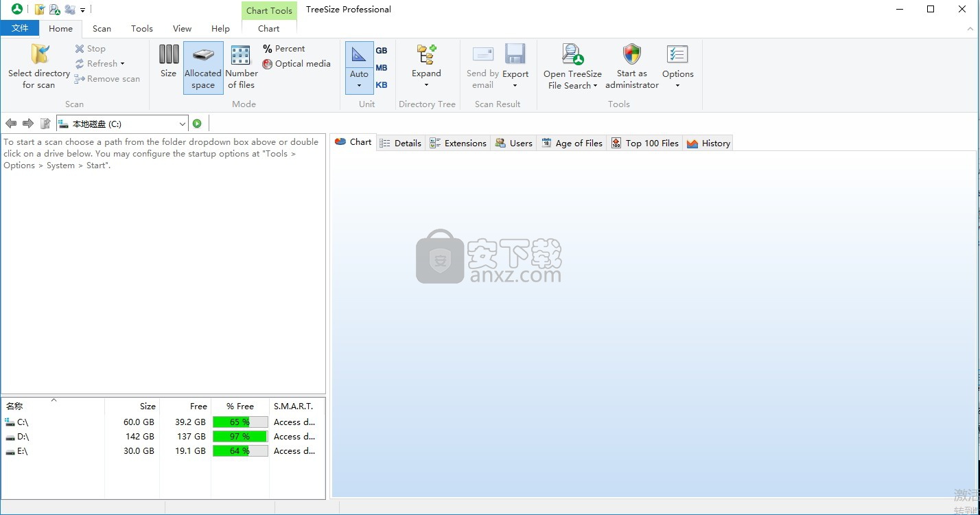
Task: Switch to the Scan ribbon tab
Action: click(102, 29)
